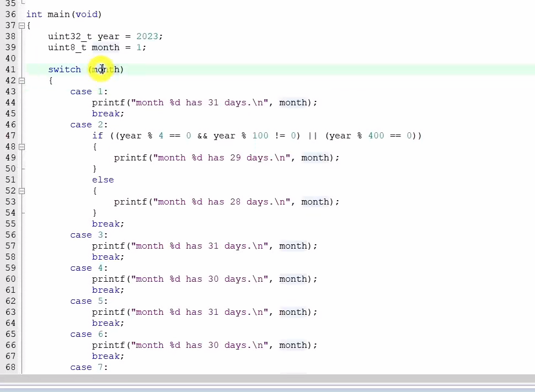535x392 pixels.
Task: Click 'printf' on line 49 (29 days)
Action: pyautogui.click(x=131, y=158)
